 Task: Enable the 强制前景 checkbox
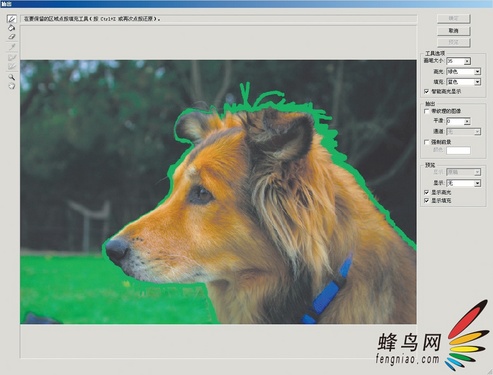pos(426,142)
